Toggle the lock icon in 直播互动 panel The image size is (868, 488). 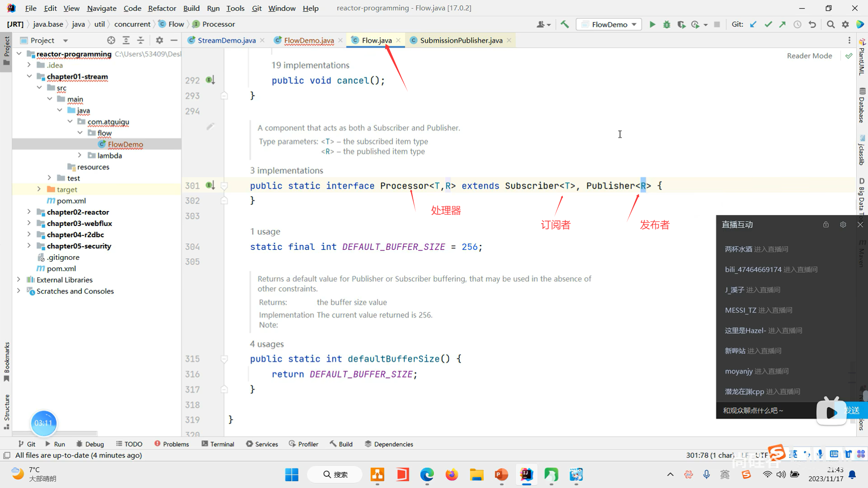826,225
